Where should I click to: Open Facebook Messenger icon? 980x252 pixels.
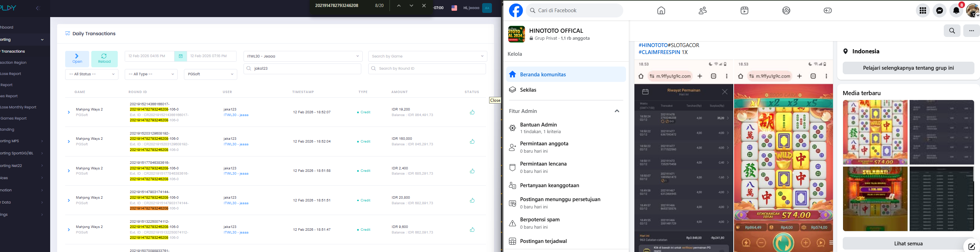[940, 11]
